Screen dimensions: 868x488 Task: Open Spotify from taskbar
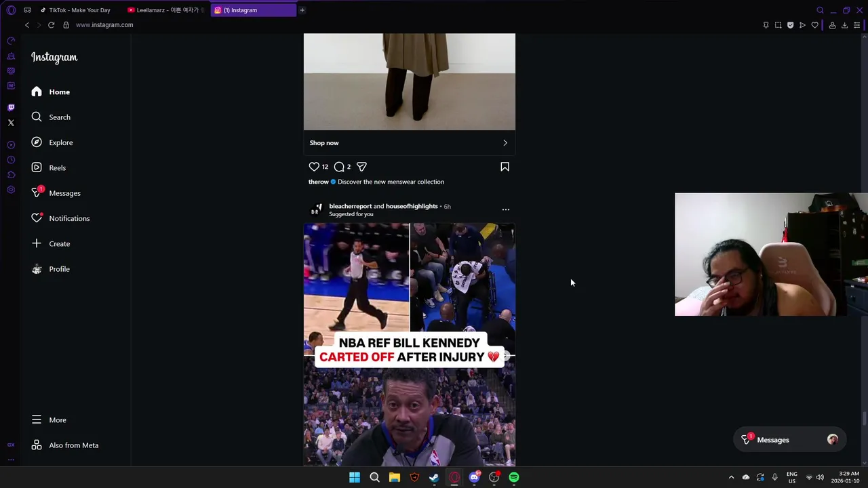514,477
